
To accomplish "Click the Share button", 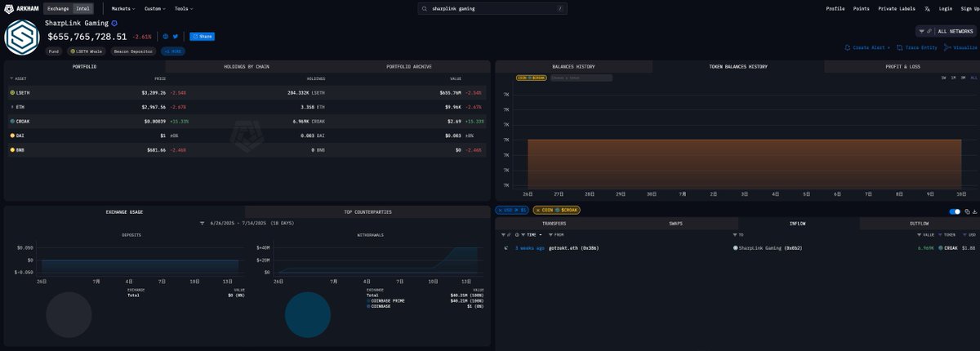I will 202,37.
